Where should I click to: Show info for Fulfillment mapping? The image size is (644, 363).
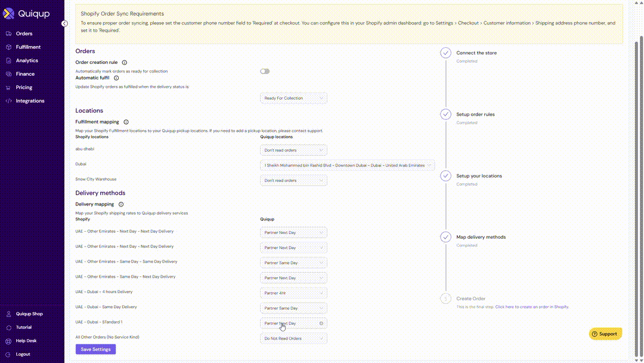coord(126,122)
